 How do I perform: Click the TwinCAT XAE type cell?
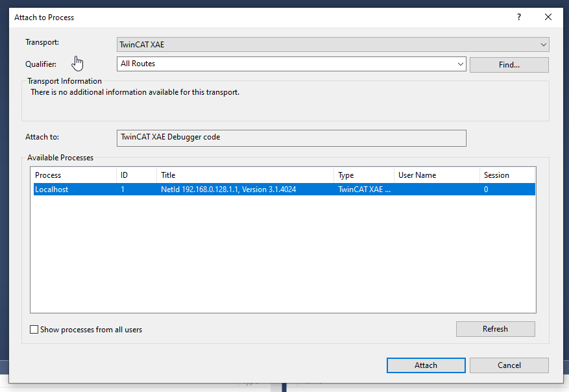(364, 190)
